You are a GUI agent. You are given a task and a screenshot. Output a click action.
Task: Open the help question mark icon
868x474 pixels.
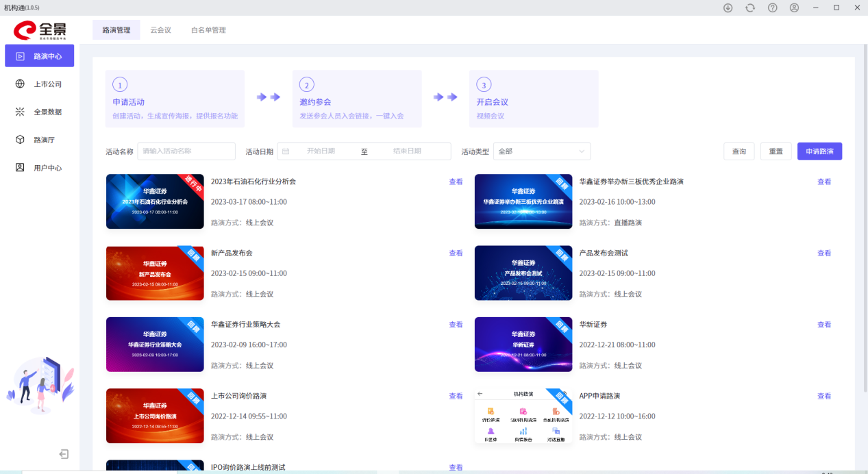[x=773, y=8]
